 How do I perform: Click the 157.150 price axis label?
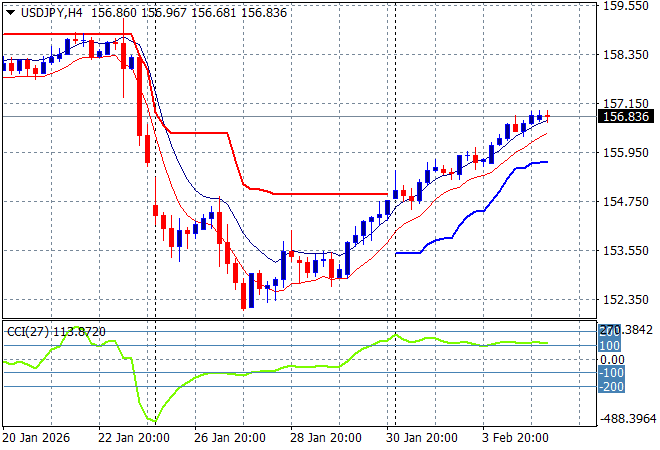tap(626, 104)
